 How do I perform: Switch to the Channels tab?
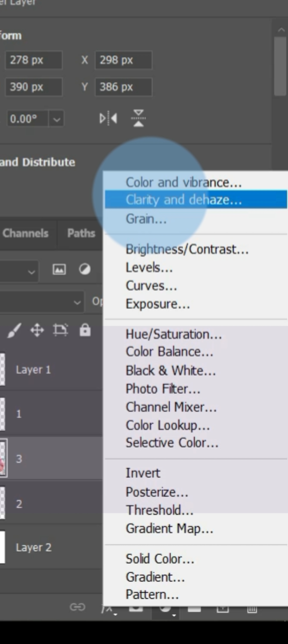[25, 233]
